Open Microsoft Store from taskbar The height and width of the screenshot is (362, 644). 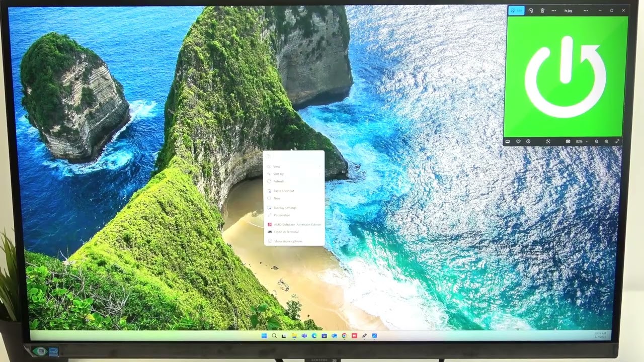click(x=324, y=336)
